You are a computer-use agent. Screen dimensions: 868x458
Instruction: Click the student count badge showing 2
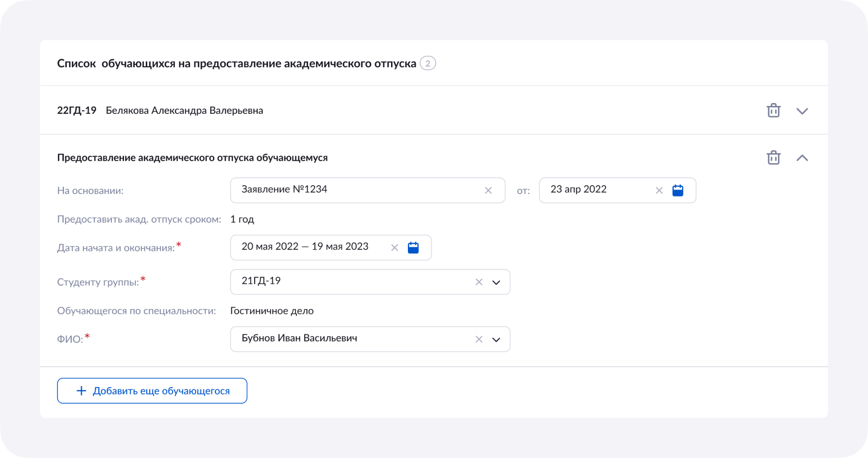(428, 63)
